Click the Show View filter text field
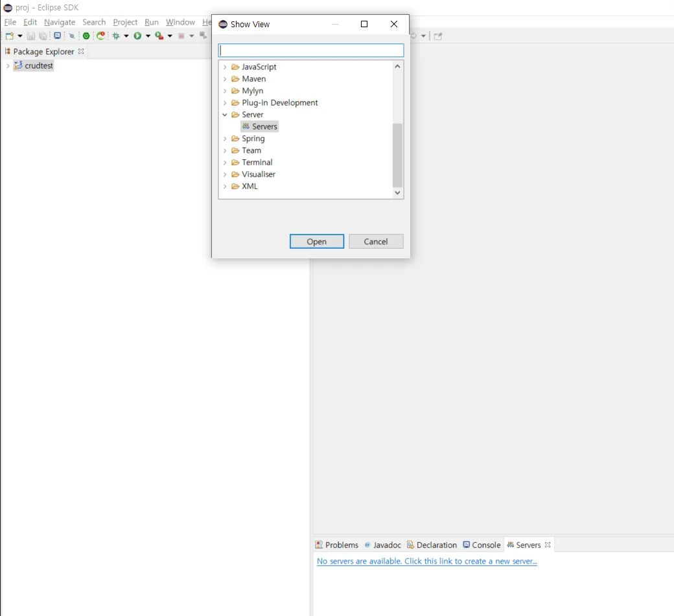 coord(310,50)
